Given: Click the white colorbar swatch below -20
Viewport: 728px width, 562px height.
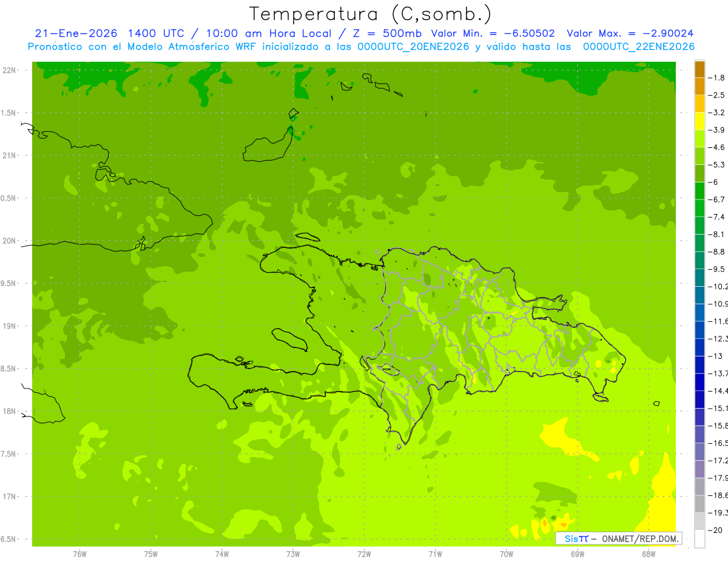Looking at the screenshot, I should 699,539.
